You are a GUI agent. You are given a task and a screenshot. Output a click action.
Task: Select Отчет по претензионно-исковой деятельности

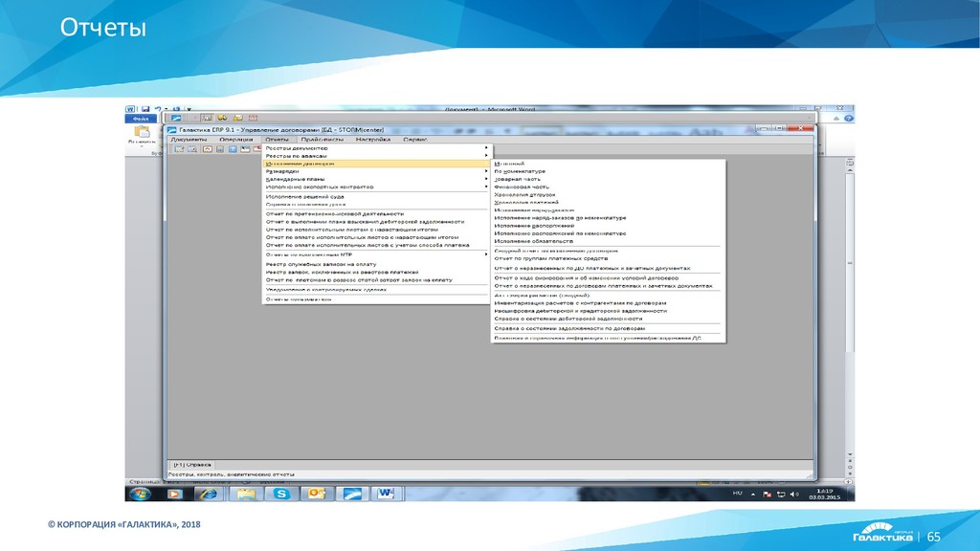pyautogui.click(x=376, y=213)
